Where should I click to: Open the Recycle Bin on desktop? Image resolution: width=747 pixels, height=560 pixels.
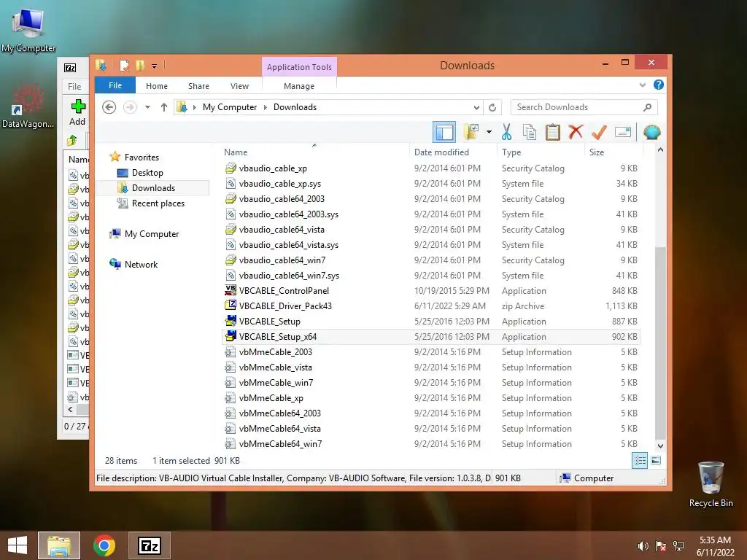[x=711, y=484]
